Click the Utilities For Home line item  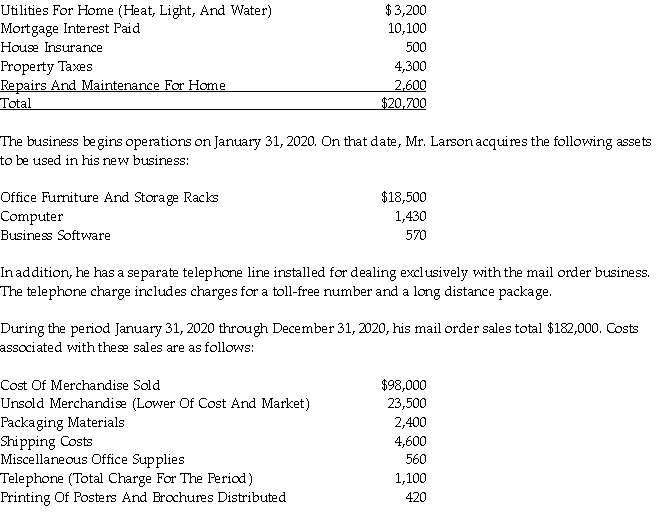[x=136, y=10]
